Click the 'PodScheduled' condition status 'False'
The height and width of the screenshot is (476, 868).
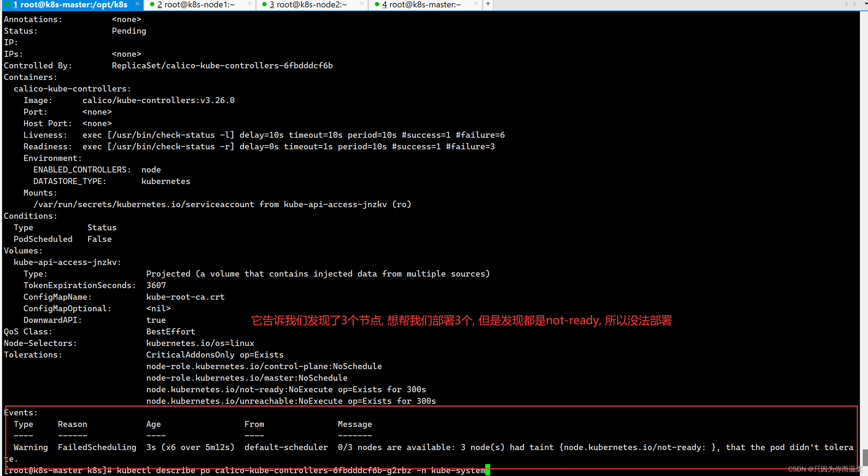[x=100, y=239]
